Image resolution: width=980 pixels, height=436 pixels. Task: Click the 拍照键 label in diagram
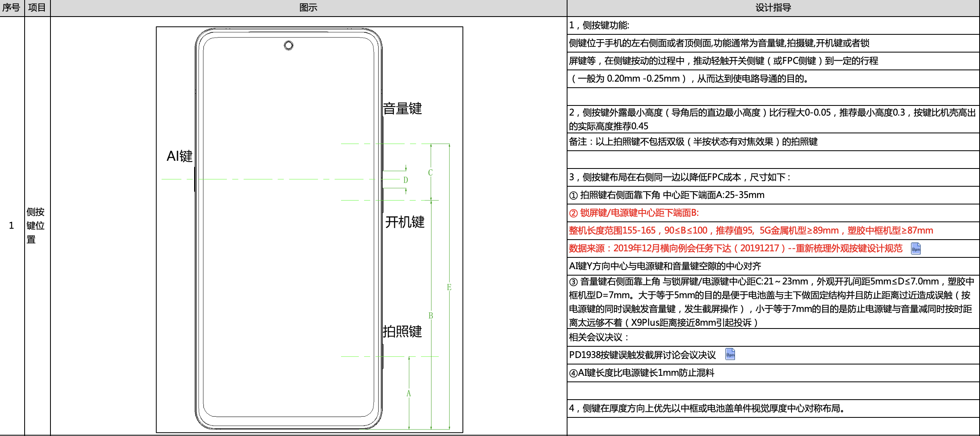tap(402, 331)
